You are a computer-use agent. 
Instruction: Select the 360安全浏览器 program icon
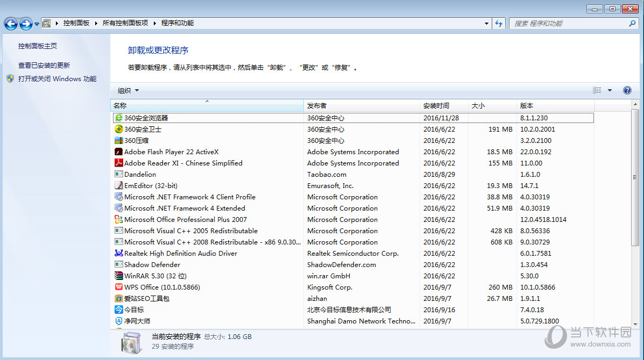pyautogui.click(x=119, y=118)
